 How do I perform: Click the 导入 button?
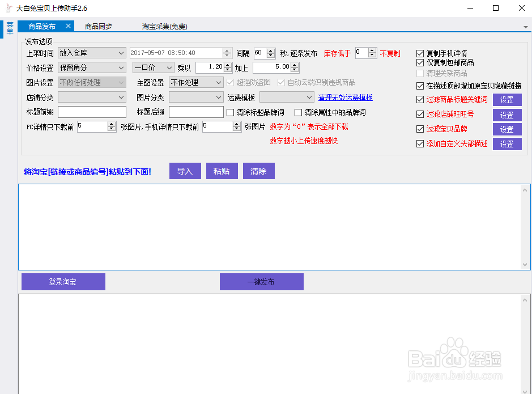click(x=185, y=171)
